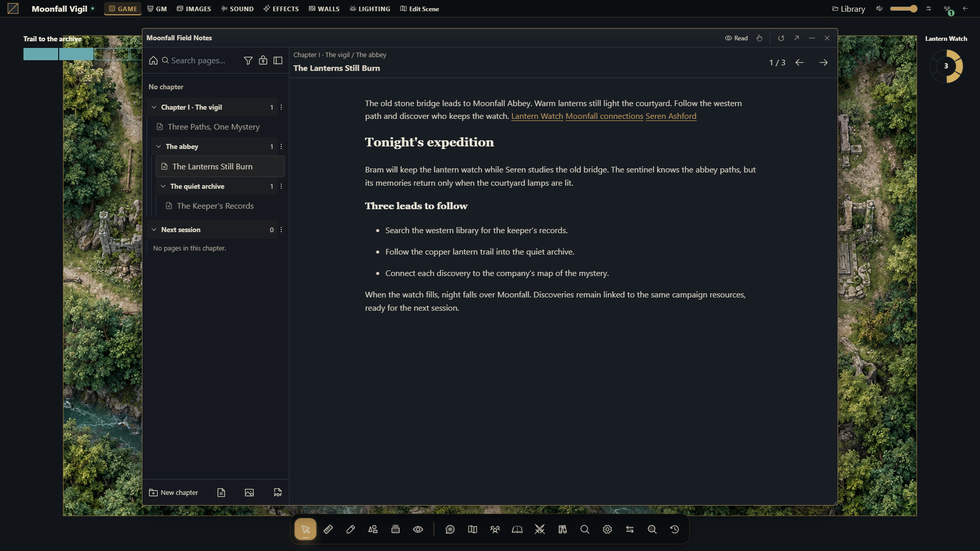Select the ruler measure tool
980x551 pixels.
(x=328, y=529)
